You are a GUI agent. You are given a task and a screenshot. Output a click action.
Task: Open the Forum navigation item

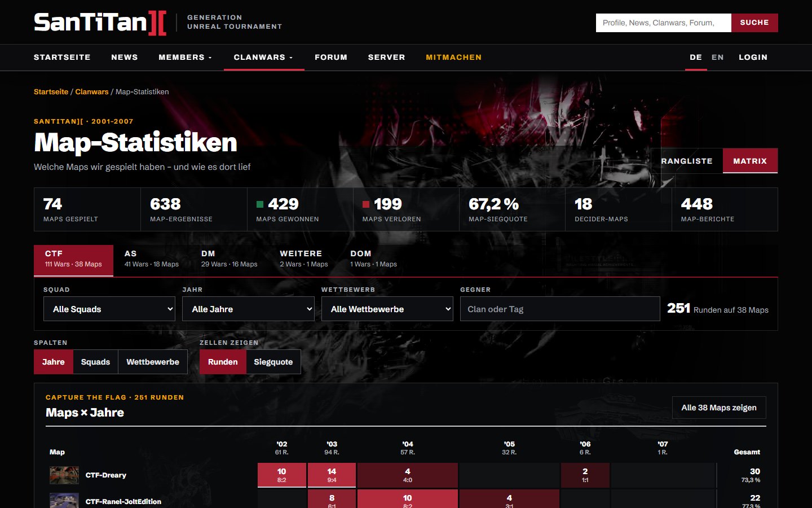click(x=331, y=58)
